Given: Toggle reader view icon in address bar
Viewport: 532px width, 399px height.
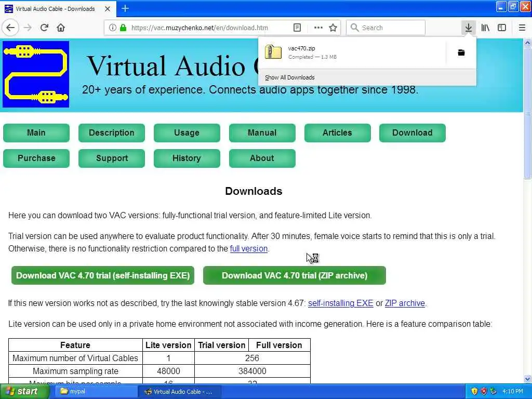Looking at the screenshot, I should [297, 28].
